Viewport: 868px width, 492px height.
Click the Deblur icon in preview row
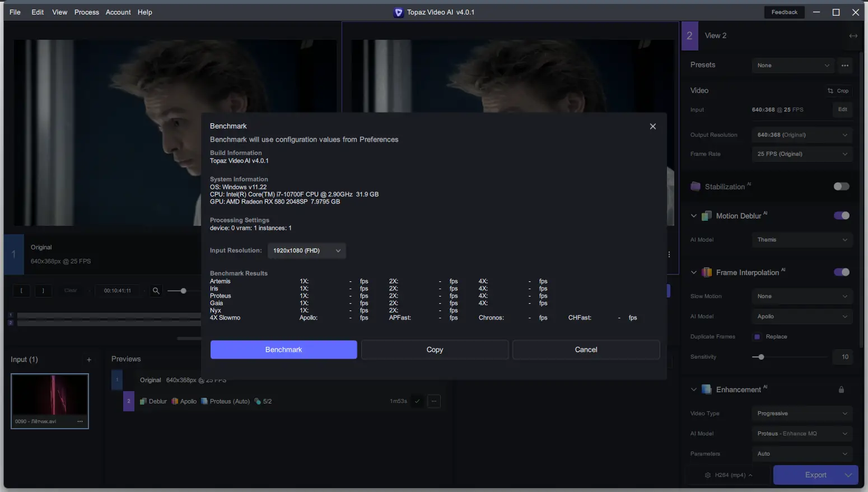[143, 401]
